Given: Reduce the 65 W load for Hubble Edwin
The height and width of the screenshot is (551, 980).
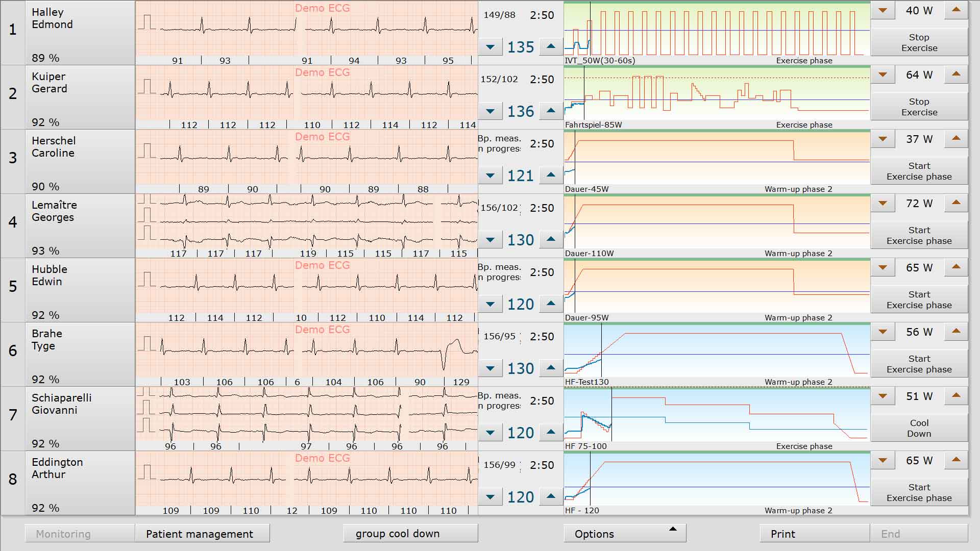Looking at the screenshot, I should (x=883, y=268).
